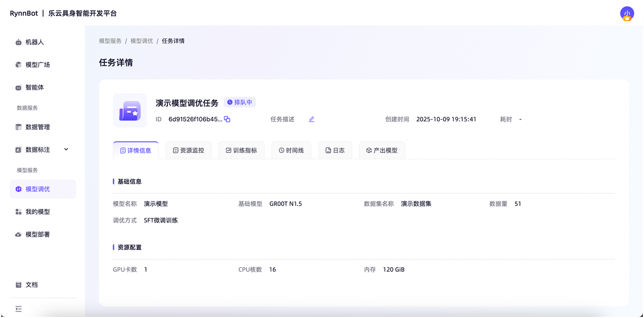644x318 pixels.
Task: Go back to 模型调优 breadcrumb
Action: [142, 41]
